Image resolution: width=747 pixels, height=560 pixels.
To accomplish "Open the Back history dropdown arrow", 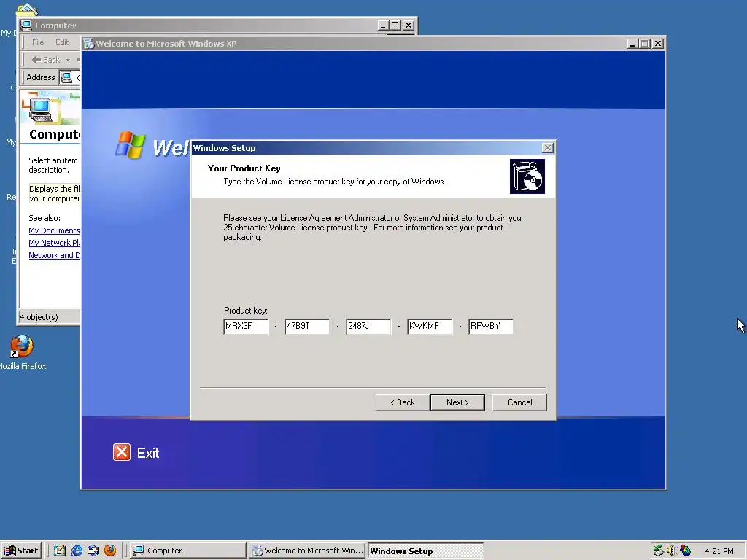I will click(68, 60).
